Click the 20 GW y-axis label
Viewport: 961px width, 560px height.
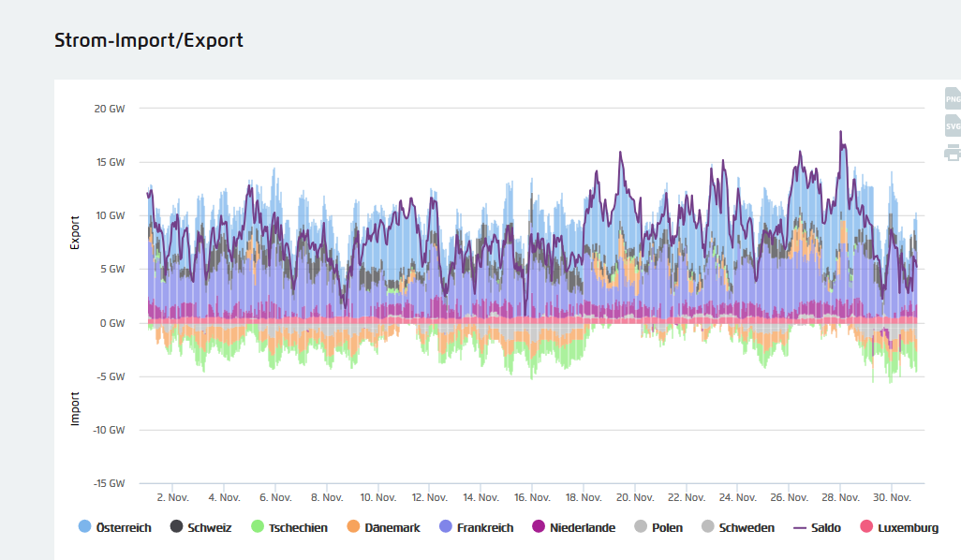click(x=110, y=109)
